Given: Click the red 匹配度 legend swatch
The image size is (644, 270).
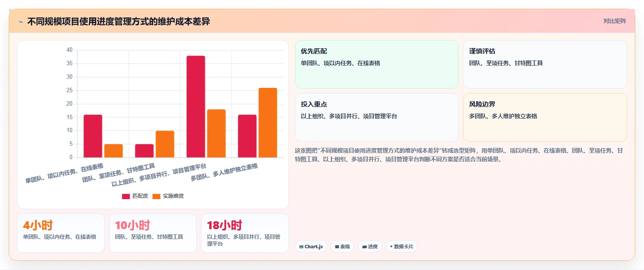Looking at the screenshot, I should tap(126, 196).
